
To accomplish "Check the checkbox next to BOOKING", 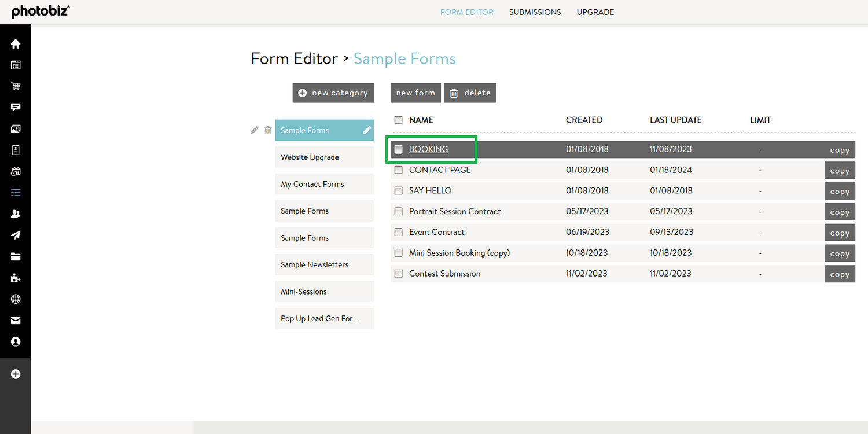I will (398, 149).
